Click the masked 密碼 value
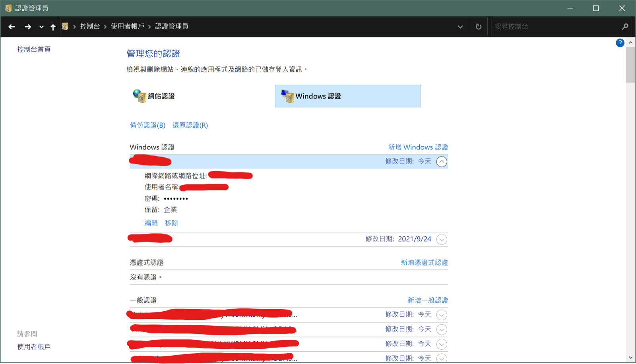The height and width of the screenshot is (364, 636). tap(176, 199)
